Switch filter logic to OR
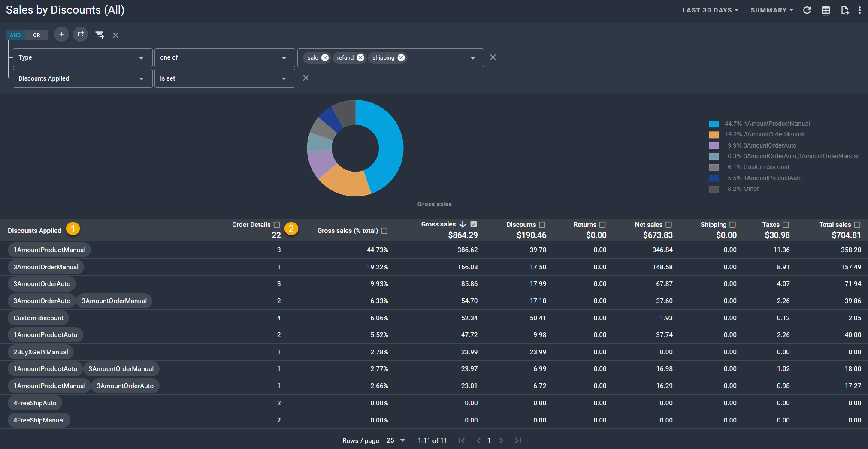Image resolution: width=868 pixels, height=449 pixels. pos(36,35)
